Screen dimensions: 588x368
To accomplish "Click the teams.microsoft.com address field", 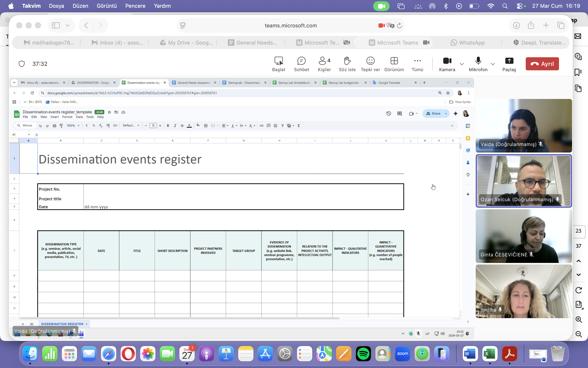I will pos(290,26).
